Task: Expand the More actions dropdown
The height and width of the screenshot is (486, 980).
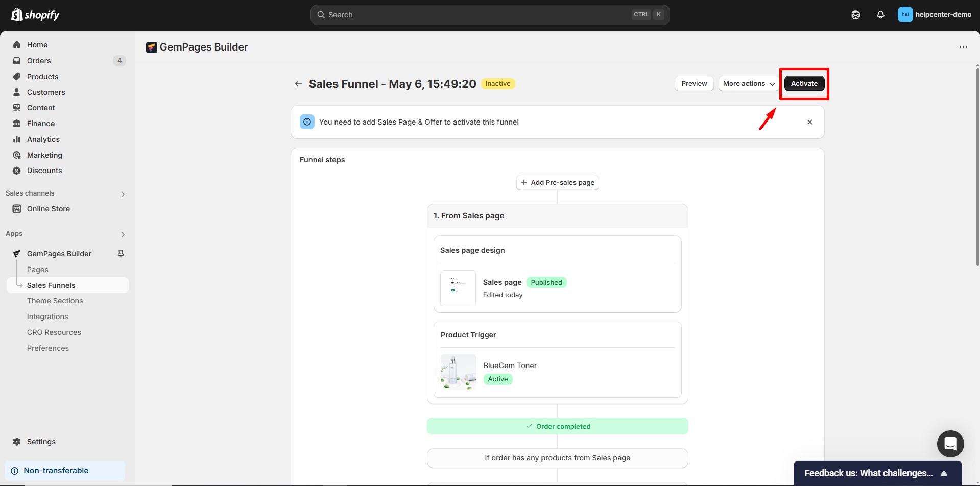Action: (748, 84)
